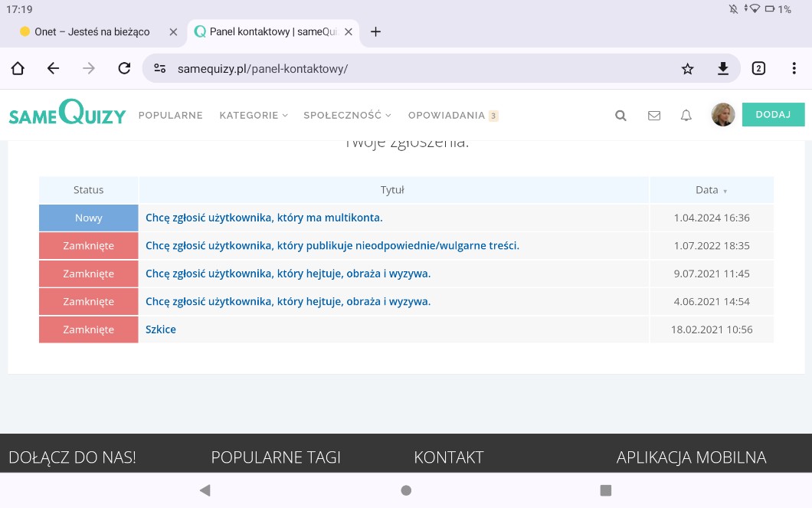Open notifications bell icon
812x508 pixels.
tap(686, 116)
